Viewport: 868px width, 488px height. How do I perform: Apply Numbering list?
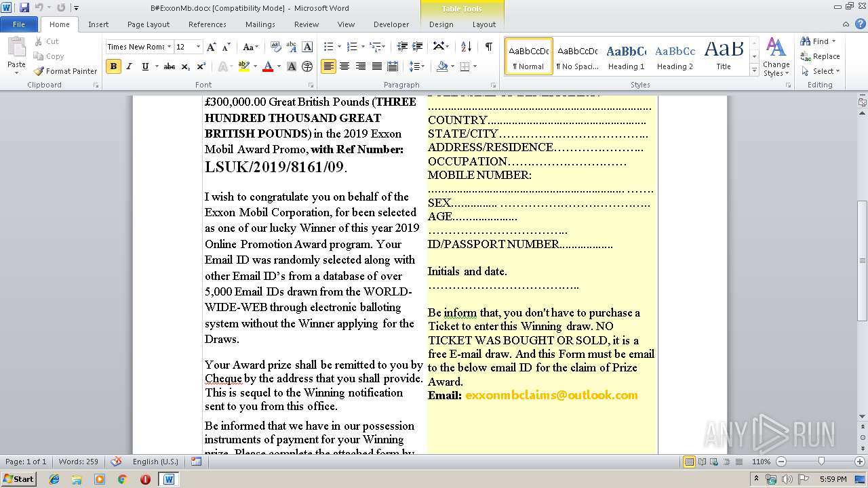[x=351, y=47]
